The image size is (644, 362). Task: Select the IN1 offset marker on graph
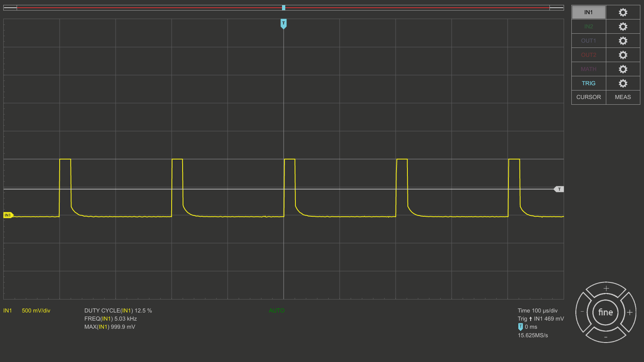[8, 215]
